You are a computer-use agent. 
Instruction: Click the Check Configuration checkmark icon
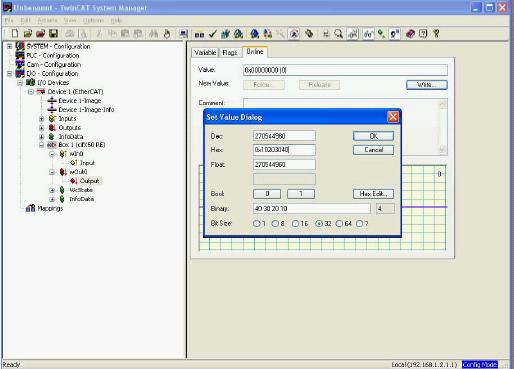point(213,33)
